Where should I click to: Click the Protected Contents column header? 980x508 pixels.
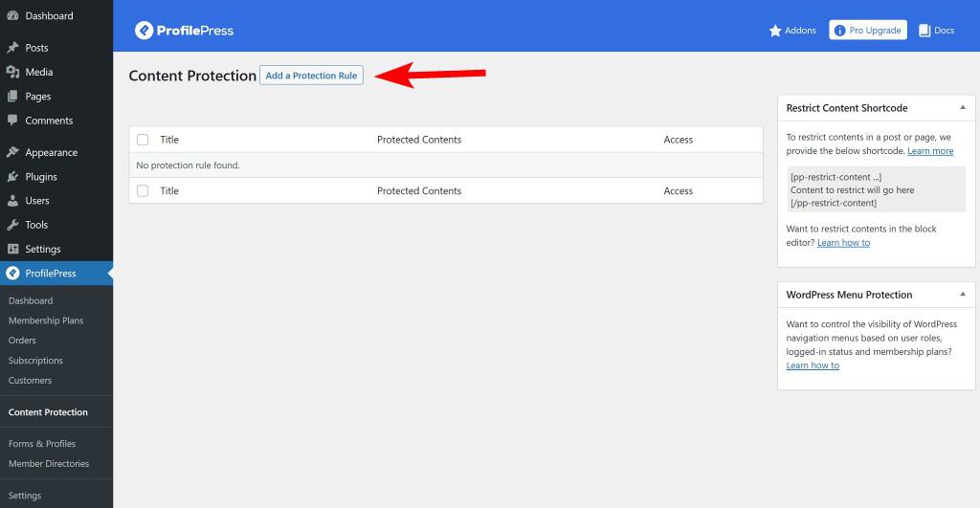419,140
